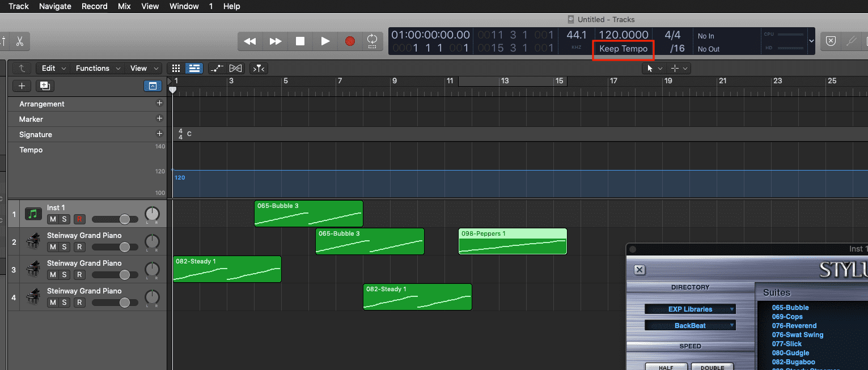Enable Flex with the Flex icon
This screenshot has height=370, width=868.
[x=236, y=68]
